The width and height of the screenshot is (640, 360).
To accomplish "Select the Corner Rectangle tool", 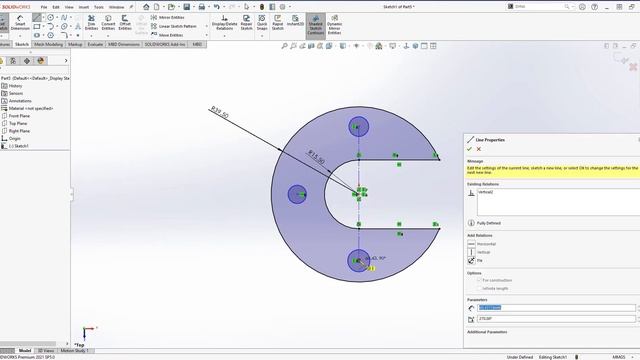I will (x=37, y=27).
